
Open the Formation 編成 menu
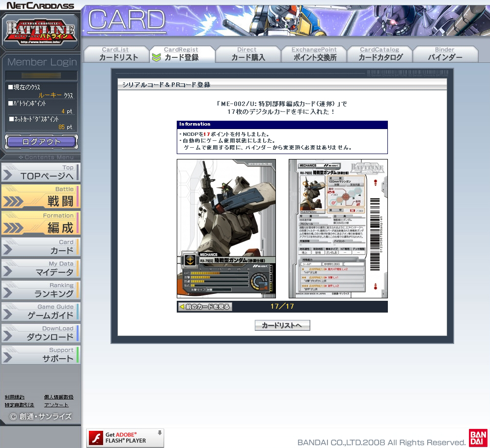[41, 223]
